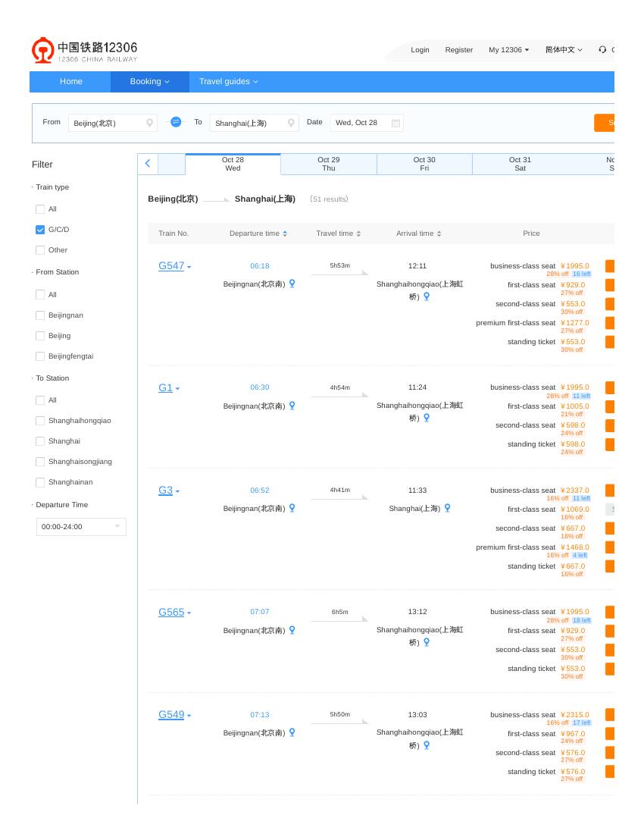Click the customer service headset icon
Viewport: 644px width, 834px height.
602,49
